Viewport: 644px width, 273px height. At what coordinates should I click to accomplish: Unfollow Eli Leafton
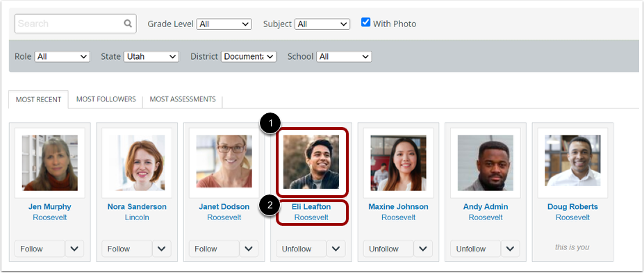click(x=301, y=249)
